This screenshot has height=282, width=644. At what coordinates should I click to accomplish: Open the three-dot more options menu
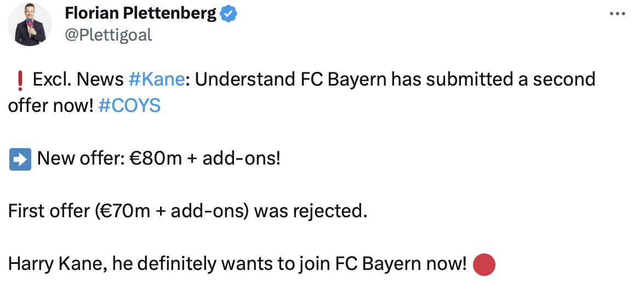pos(617,13)
